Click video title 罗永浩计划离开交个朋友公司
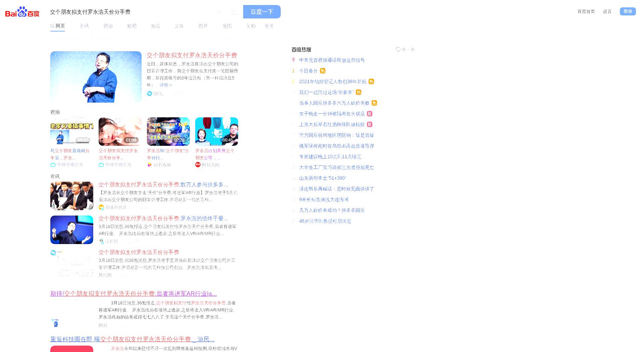The width and height of the screenshot is (644, 352). (215, 154)
